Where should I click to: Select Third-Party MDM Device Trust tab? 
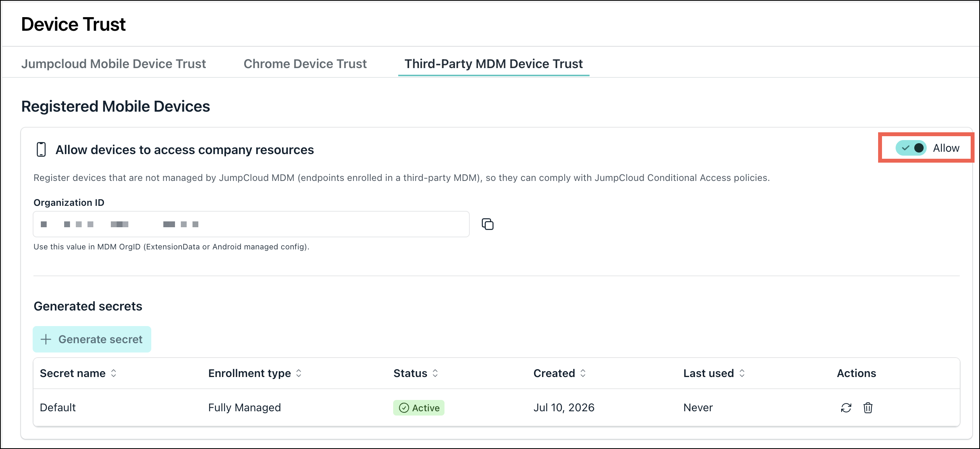pyautogui.click(x=493, y=64)
